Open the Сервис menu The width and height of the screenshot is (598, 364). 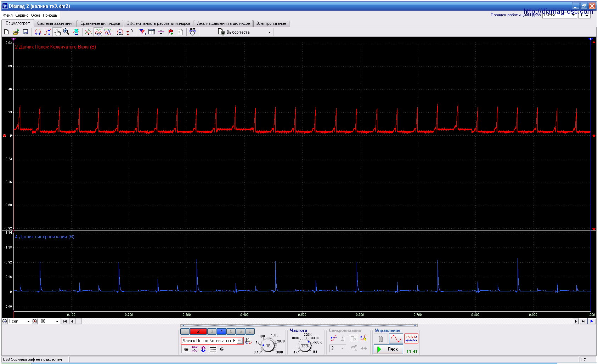(x=22, y=15)
